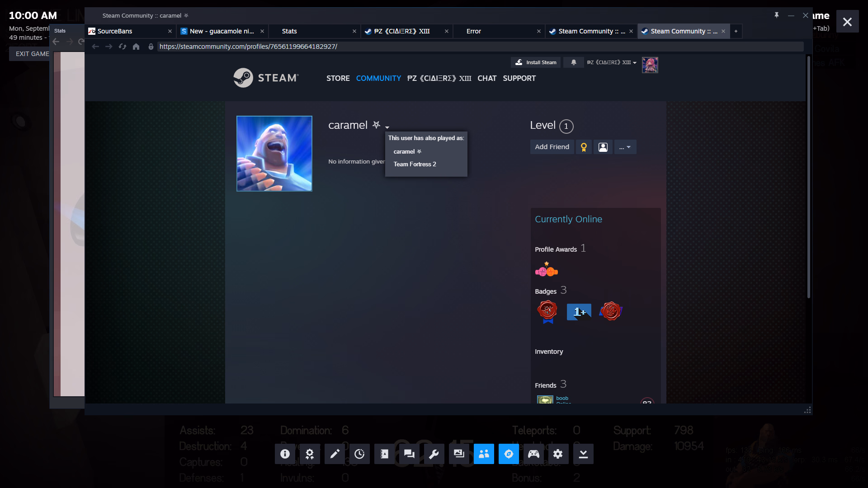Click the invite to group icon
Screen dimensions: 868x488
pyautogui.click(x=603, y=147)
